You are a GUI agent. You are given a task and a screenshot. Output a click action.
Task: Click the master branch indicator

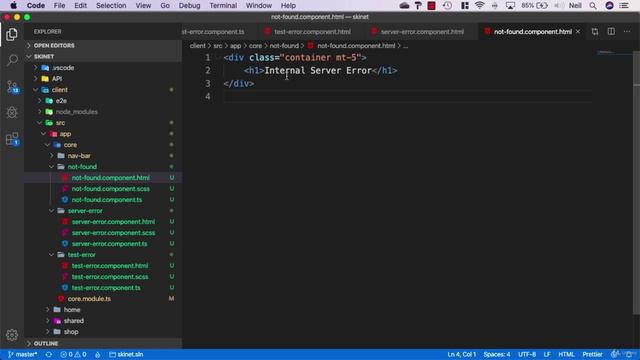tap(22, 355)
